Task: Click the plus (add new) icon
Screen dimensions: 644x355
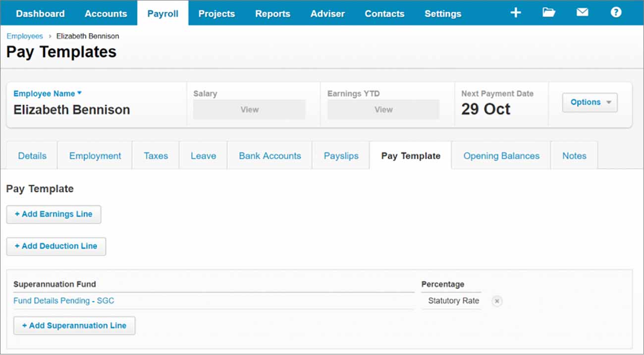Action: coord(516,13)
